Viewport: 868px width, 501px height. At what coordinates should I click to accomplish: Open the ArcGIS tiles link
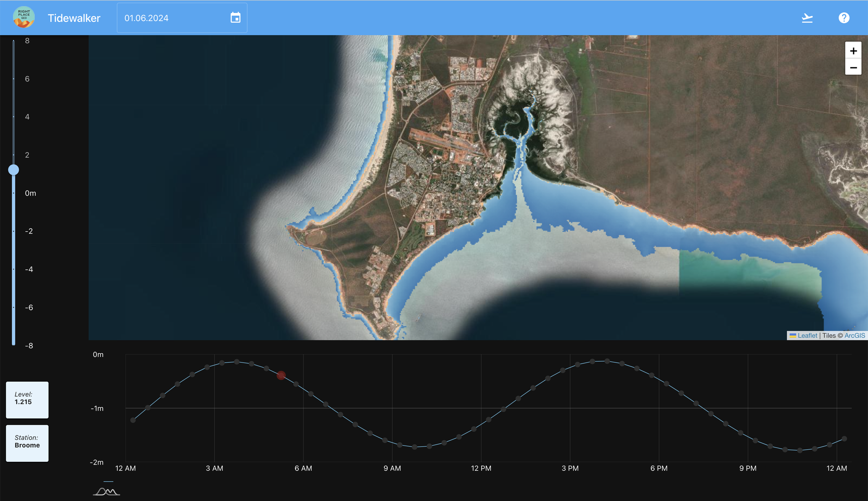(x=854, y=336)
